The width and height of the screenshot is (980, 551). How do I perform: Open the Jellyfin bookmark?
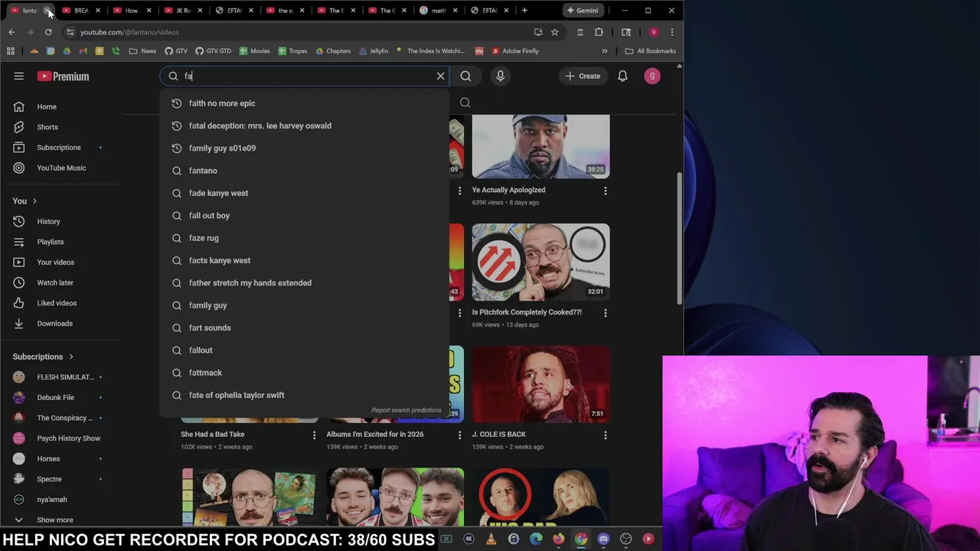click(374, 51)
